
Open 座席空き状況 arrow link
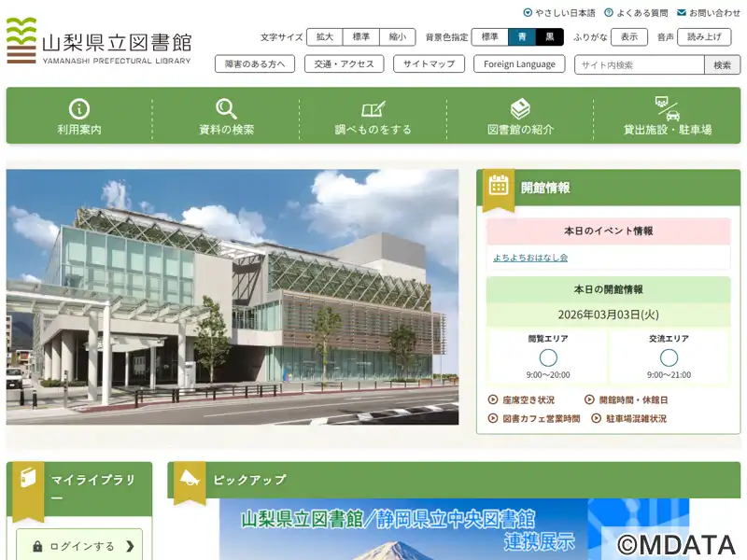[x=493, y=400]
